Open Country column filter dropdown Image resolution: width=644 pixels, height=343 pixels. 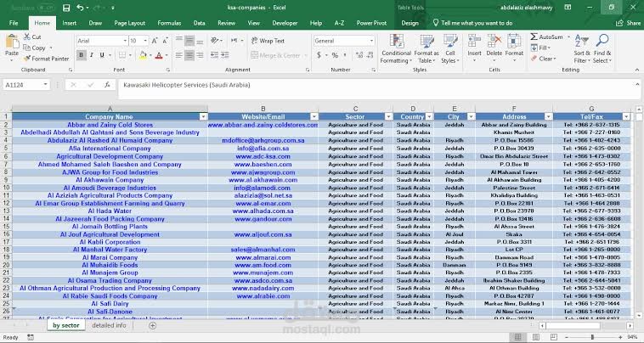tap(429, 117)
